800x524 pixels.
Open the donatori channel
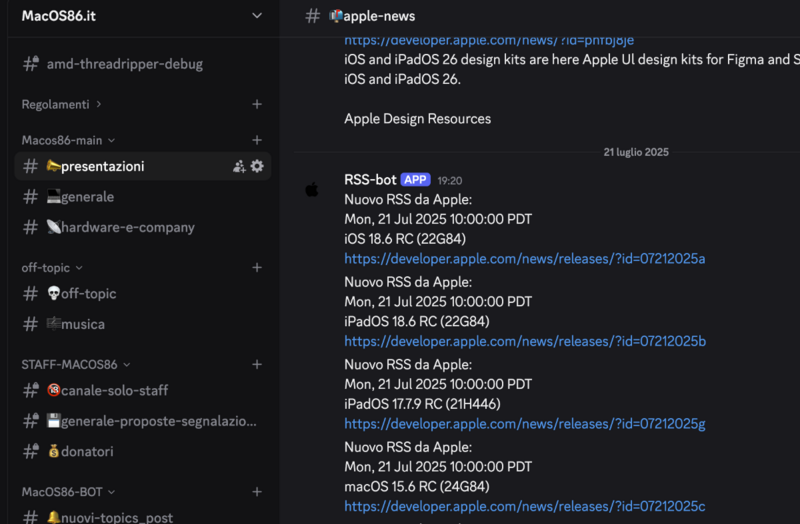87,452
